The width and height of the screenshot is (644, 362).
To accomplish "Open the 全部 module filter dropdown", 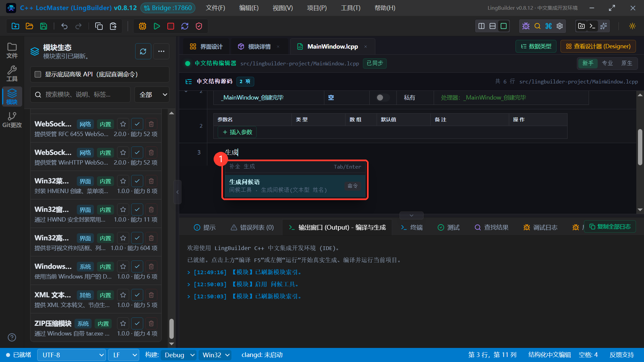I will tap(152, 95).
